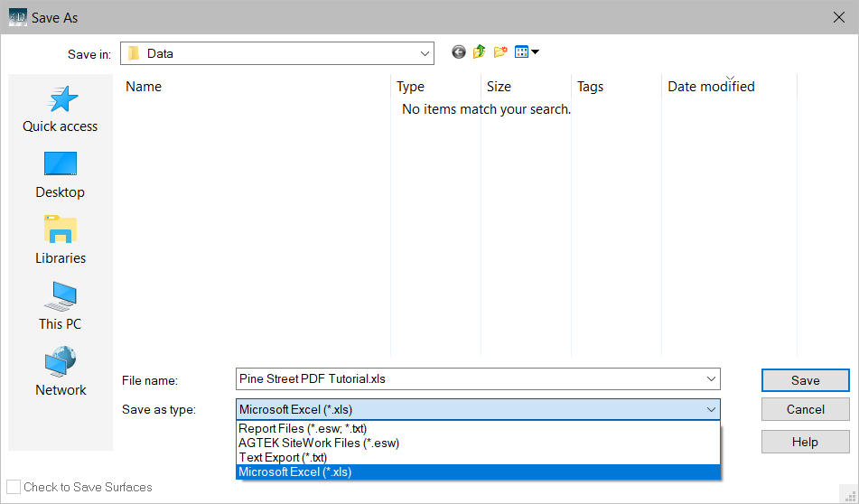
Task: Expand the Save in folder dropdown
Action: [424, 53]
